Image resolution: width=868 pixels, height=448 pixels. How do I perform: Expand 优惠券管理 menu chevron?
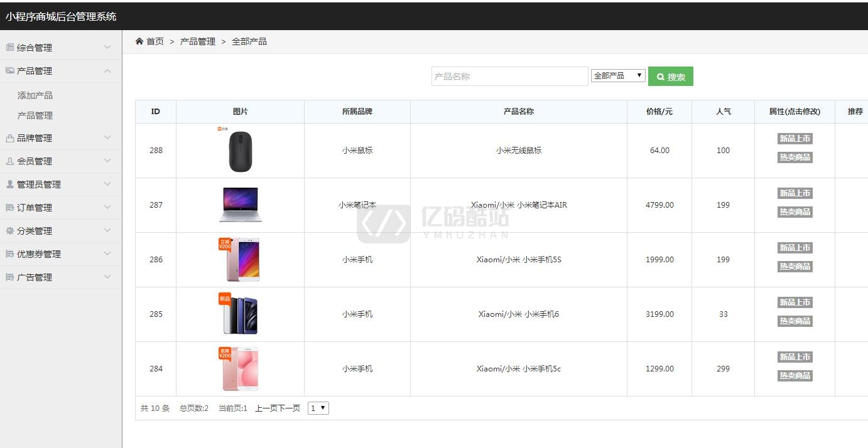pyautogui.click(x=107, y=253)
